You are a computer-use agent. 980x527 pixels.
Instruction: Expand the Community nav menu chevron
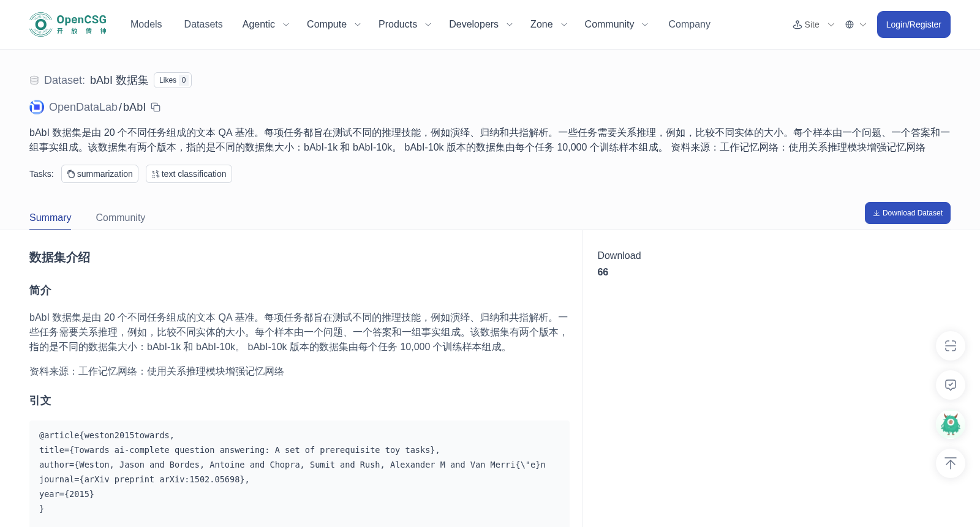coord(645,24)
